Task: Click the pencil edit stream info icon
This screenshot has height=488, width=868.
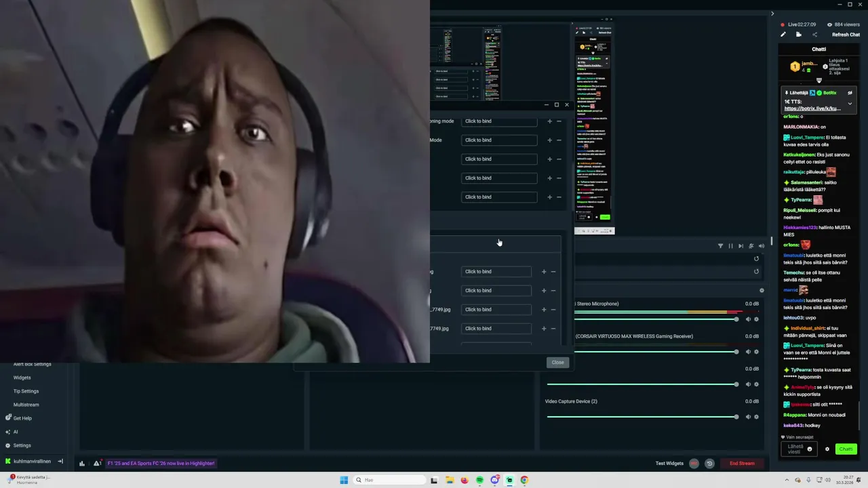Action: pyautogui.click(x=783, y=35)
